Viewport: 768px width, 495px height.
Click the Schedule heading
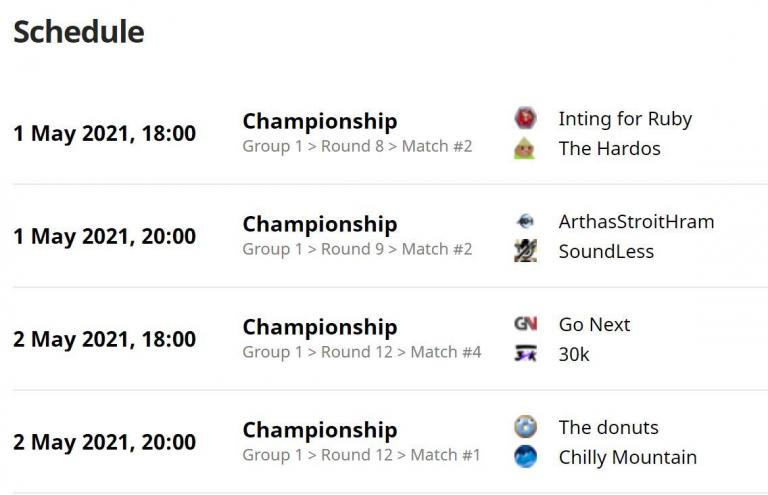(79, 32)
